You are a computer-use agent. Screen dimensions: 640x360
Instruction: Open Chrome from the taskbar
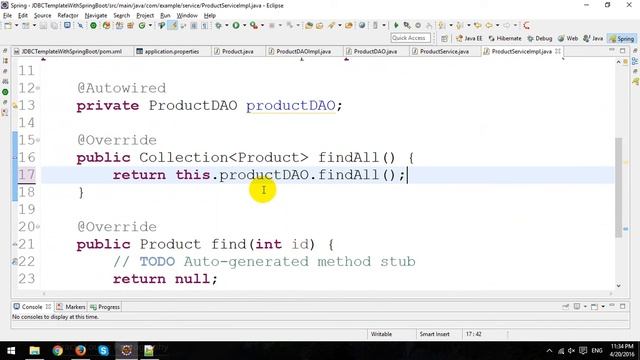(58, 351)
